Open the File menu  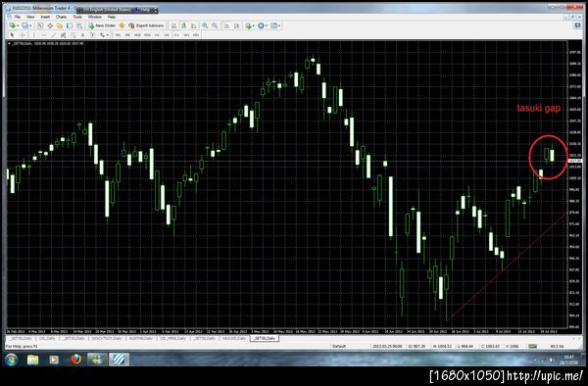pyautogui.click(x=18, y=17)
